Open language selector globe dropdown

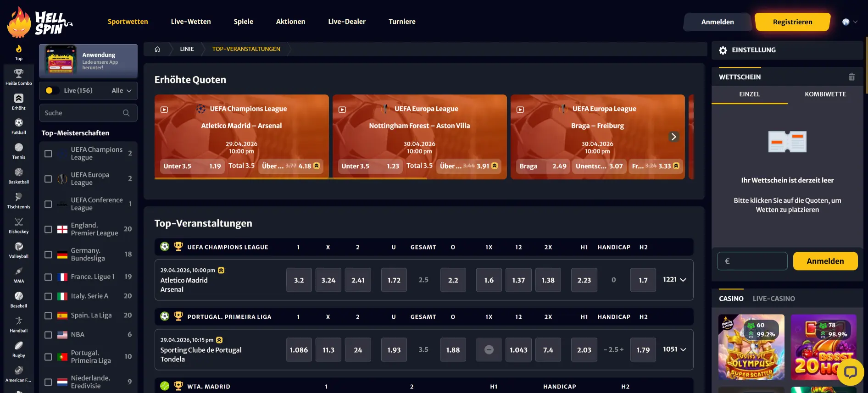pos(850,22)
